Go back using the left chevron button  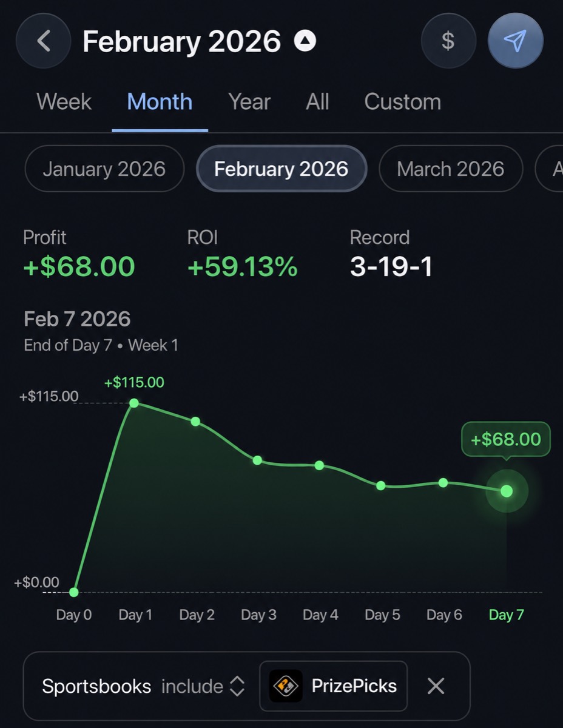[44, 41]
